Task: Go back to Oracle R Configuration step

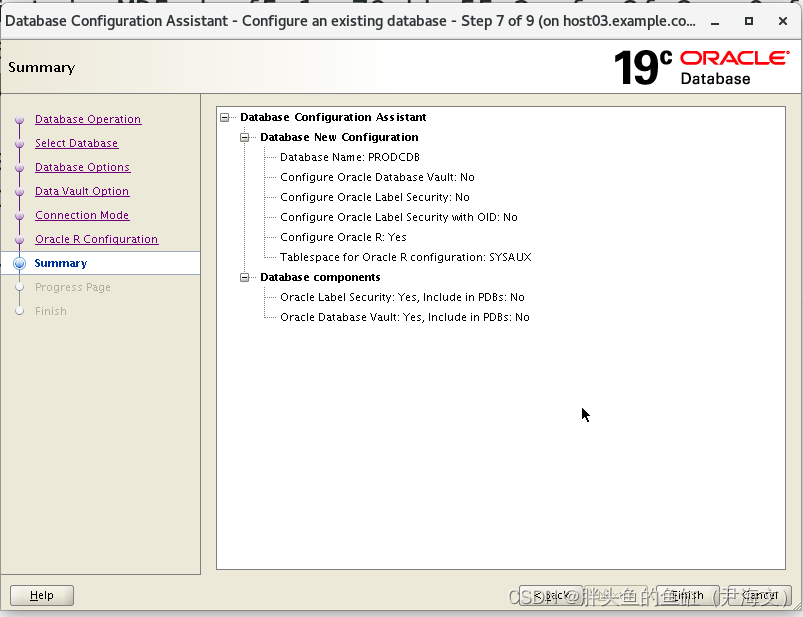Action: 96,240
